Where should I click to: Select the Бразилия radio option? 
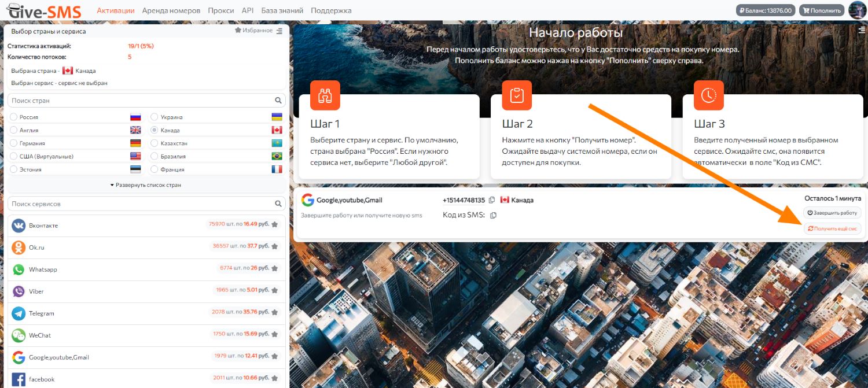(155, 157)
